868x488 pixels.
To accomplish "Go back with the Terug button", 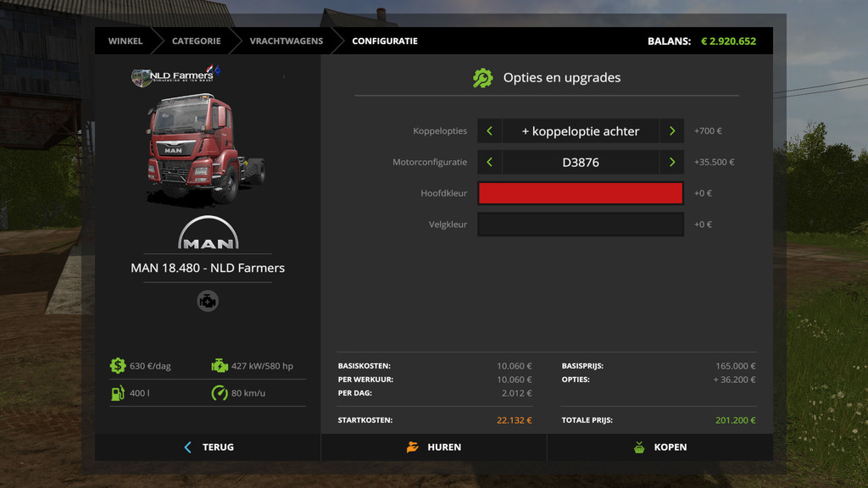I will 208,447.
